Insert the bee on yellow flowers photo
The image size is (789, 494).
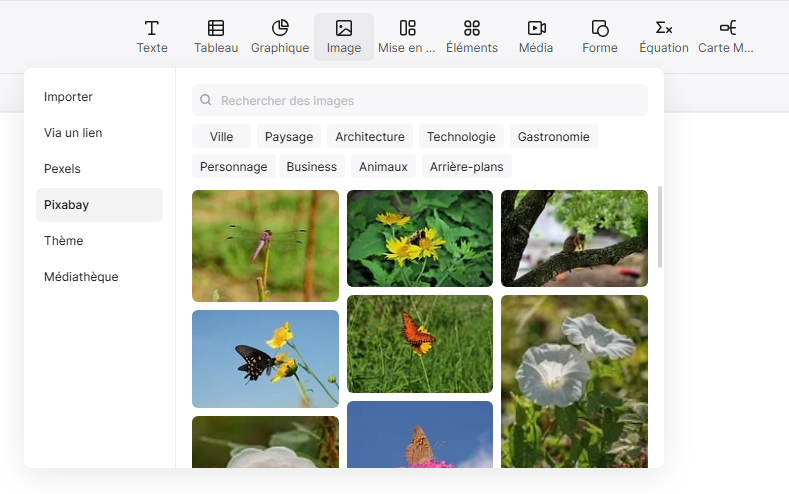pyautogui.click(x=420, y=238)
